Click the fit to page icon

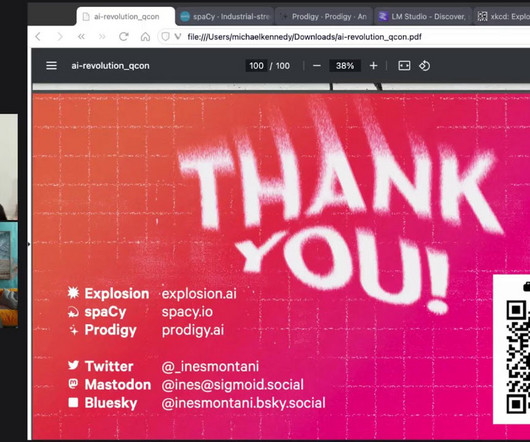(404, 66)
